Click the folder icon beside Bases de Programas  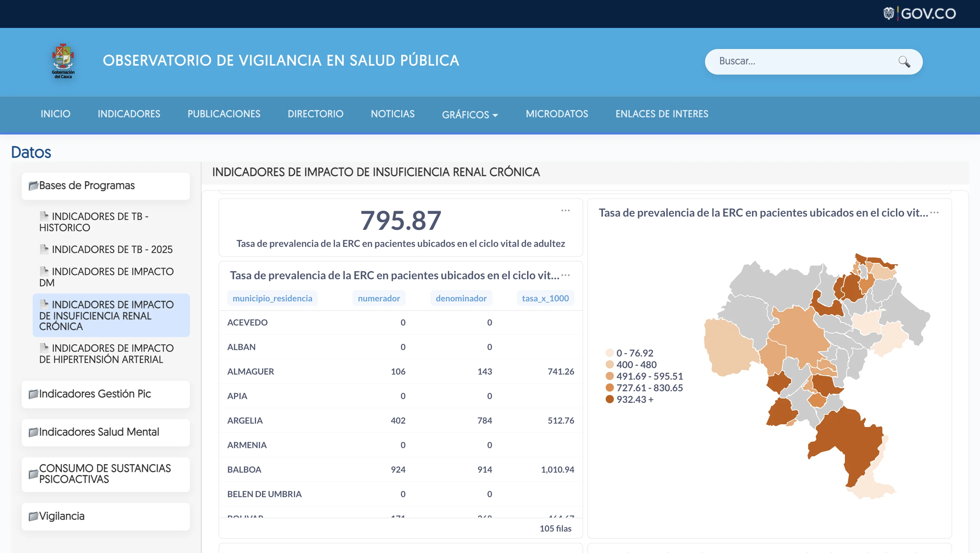click(33, 185)
